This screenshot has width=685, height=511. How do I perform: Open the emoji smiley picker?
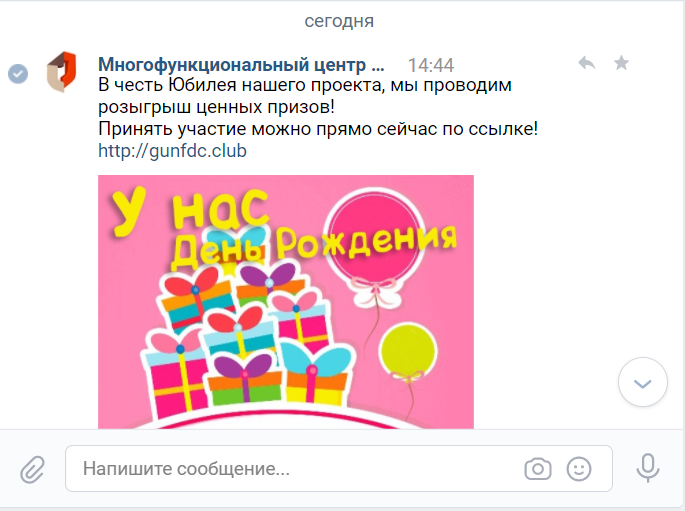[x=579, y=469]
